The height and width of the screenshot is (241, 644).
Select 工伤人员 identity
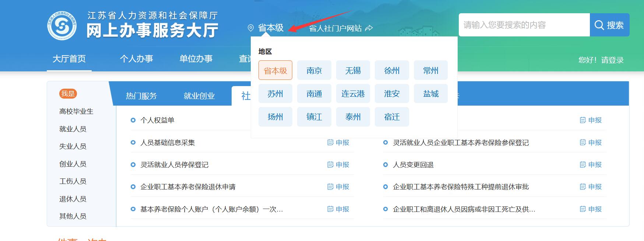click(73, 181)
